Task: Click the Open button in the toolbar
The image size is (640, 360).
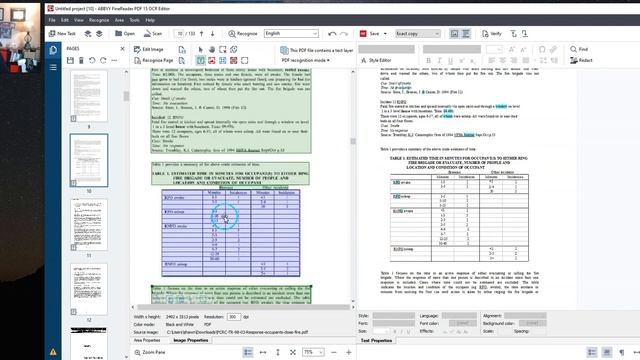Action: pos(125,33)
